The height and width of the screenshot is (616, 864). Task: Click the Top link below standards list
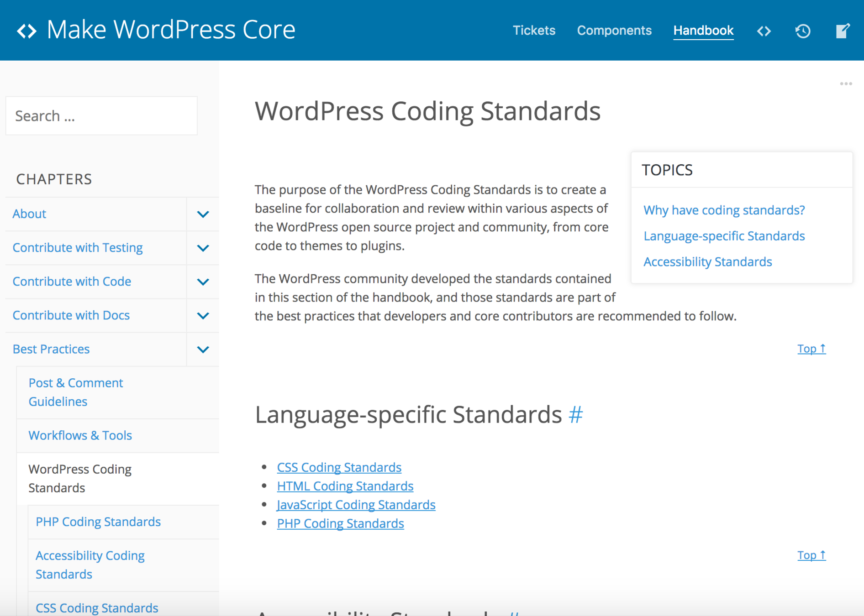coord(811,555)
